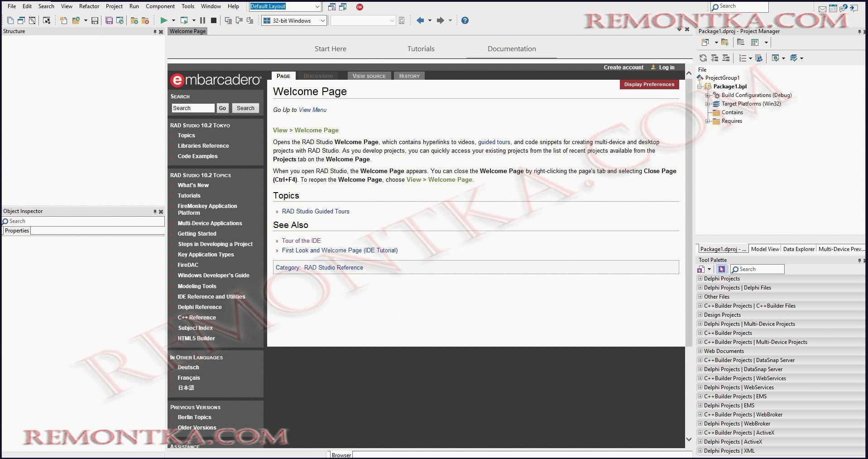The height and width of the screenshot is (459, 868).
Task: Open the RAD Studio Guided Tours link
Action: (x=316, y=212)
